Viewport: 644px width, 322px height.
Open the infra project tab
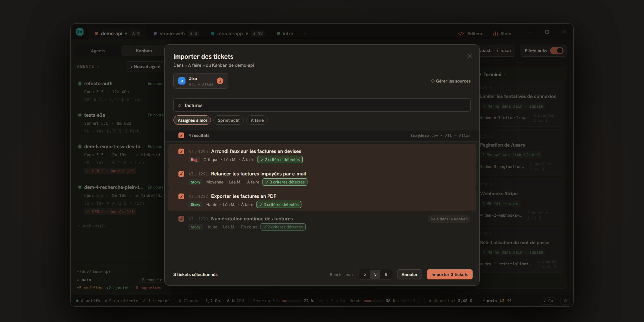tap(285, 34)
